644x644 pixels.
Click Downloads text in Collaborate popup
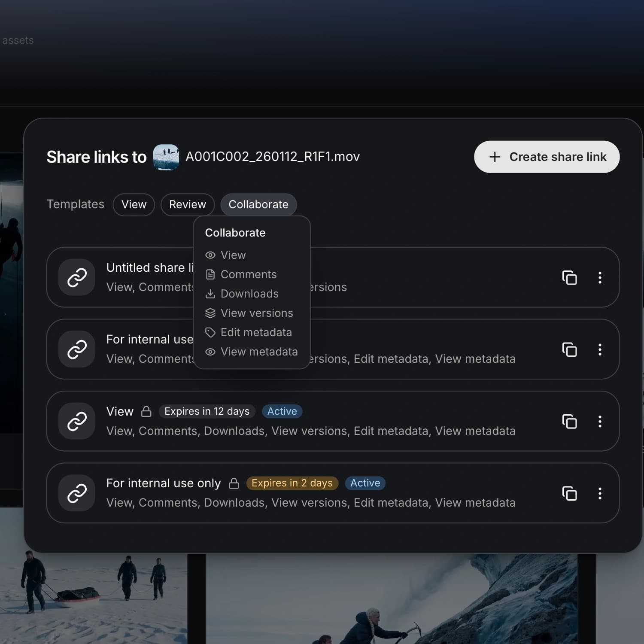249,294
